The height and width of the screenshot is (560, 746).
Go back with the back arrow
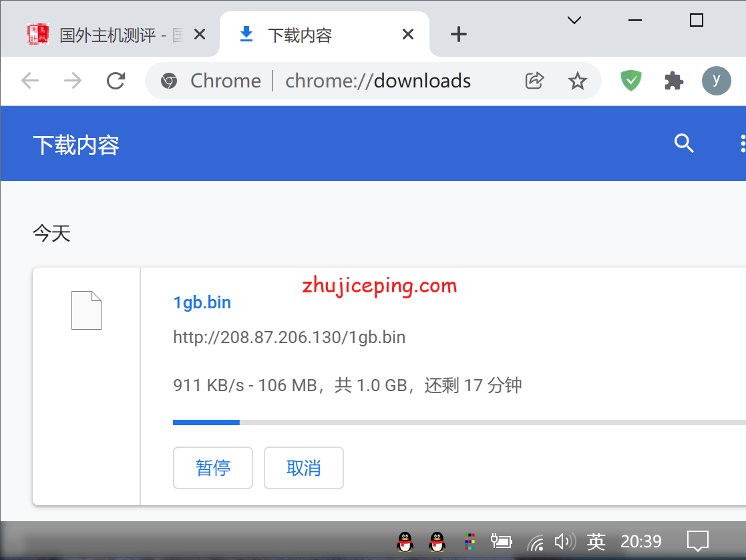(30, 81)
